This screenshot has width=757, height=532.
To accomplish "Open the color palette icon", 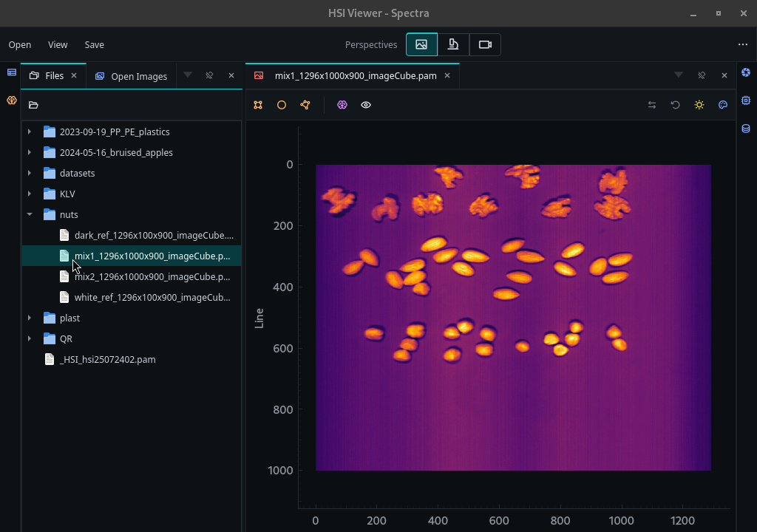I will point(723,105).
